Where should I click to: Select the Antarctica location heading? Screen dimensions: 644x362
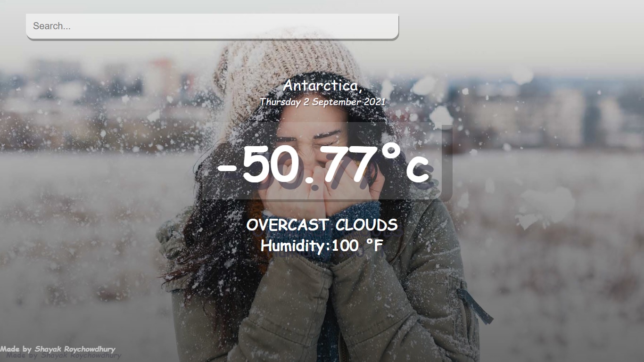tap(322, 86)
